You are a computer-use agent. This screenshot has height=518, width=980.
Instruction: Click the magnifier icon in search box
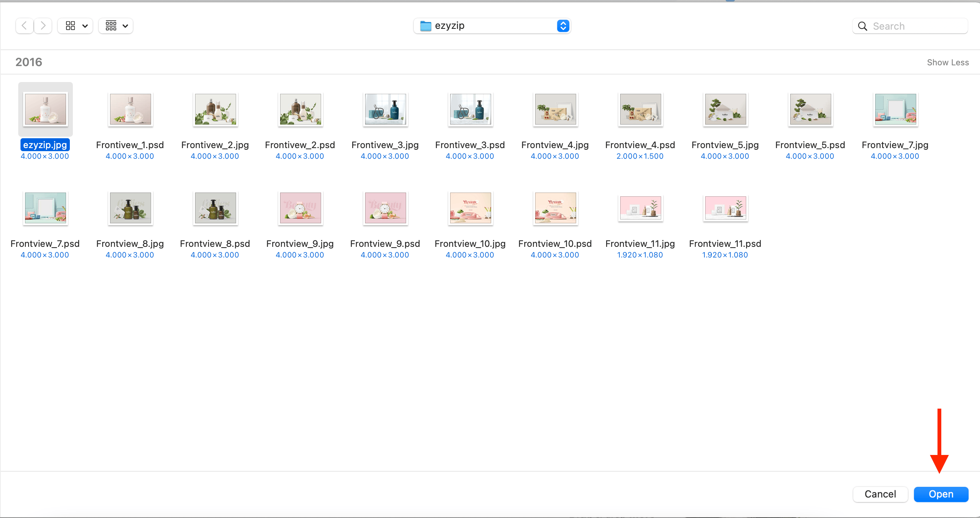click(862, 26)
